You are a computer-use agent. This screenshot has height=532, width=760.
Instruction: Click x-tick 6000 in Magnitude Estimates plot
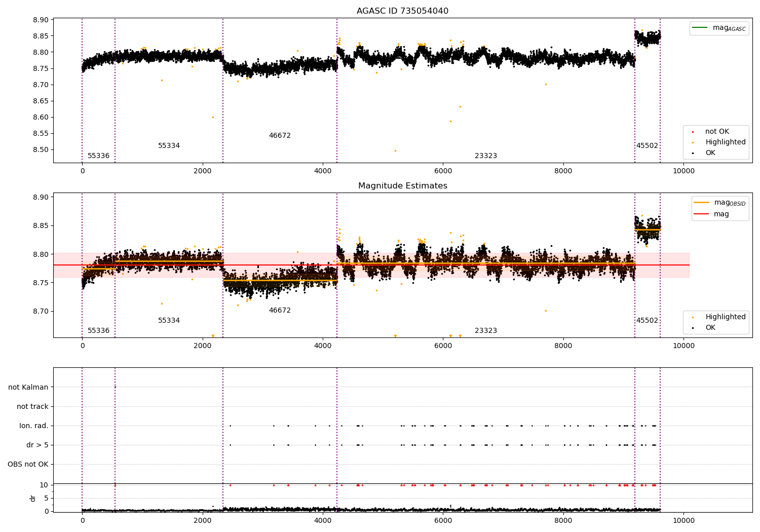coord(443,346)
